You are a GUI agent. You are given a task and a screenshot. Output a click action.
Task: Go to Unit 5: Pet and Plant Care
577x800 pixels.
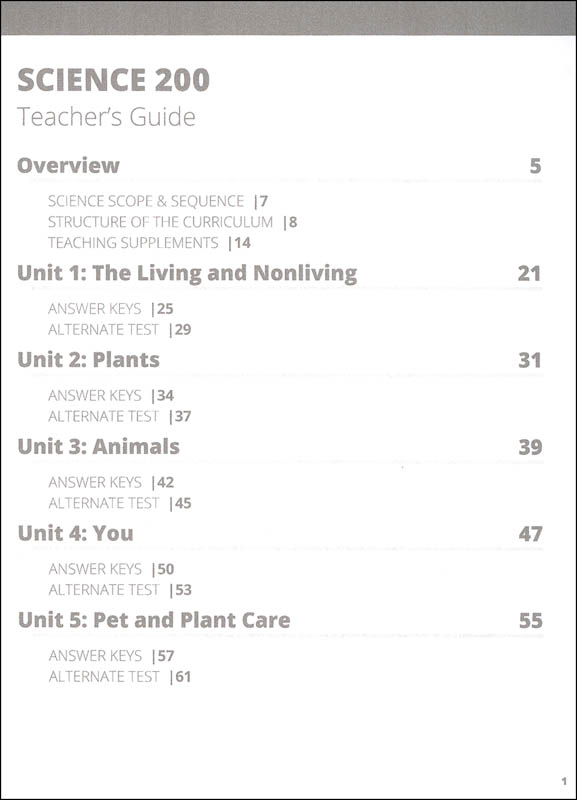click(x=154, y=620)
